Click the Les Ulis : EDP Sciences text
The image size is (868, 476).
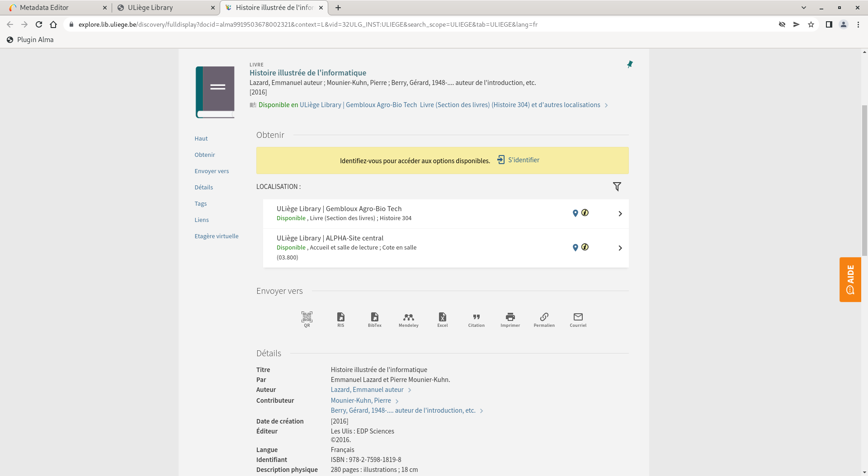(x=362, y=431)
